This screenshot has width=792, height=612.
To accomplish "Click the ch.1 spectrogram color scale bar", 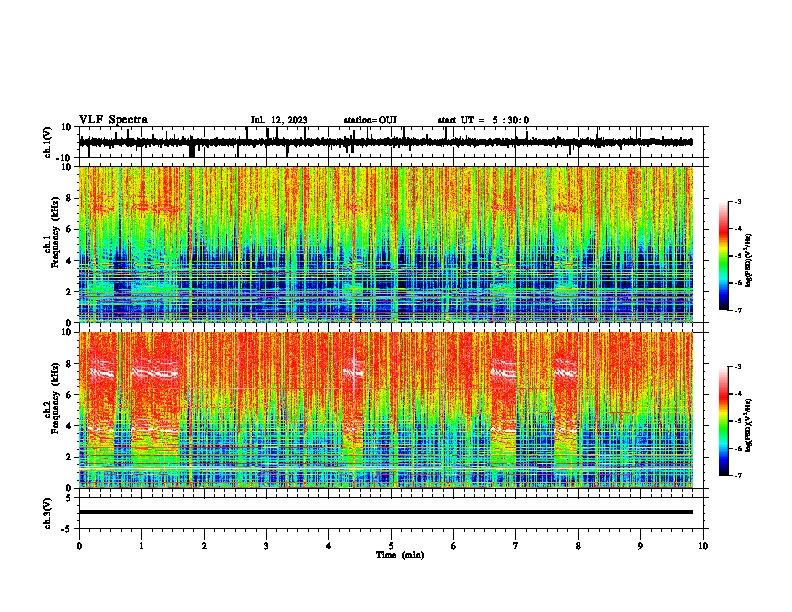I will [724, 256].
